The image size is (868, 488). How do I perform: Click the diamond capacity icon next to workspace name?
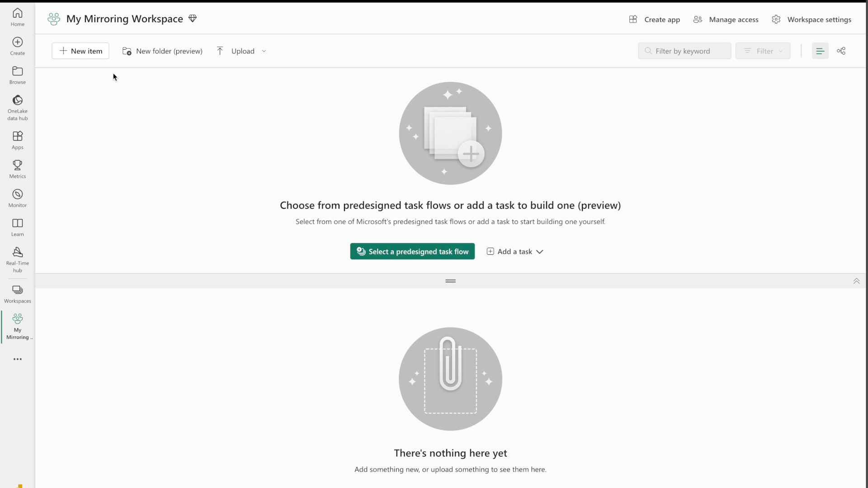(x=193, y=19)
